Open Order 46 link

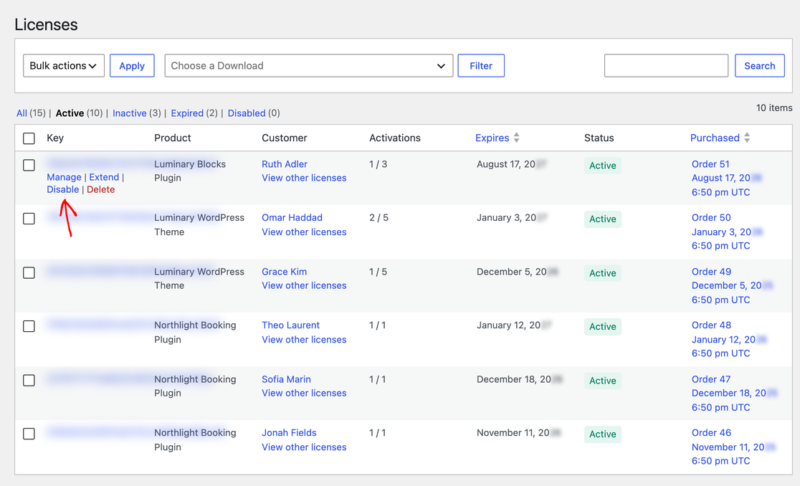pos(711,433)
